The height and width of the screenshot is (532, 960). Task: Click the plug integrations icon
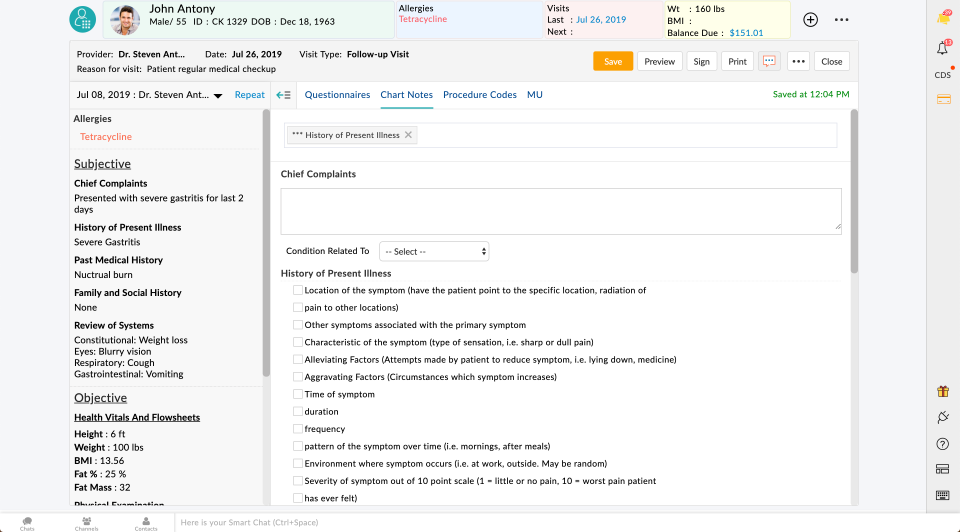942,417
